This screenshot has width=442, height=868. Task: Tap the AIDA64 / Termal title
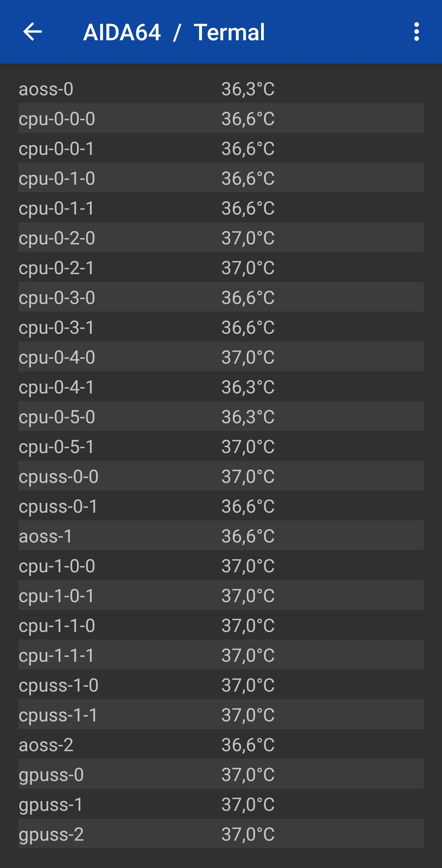pyautogui.click(x=174, y=32)
